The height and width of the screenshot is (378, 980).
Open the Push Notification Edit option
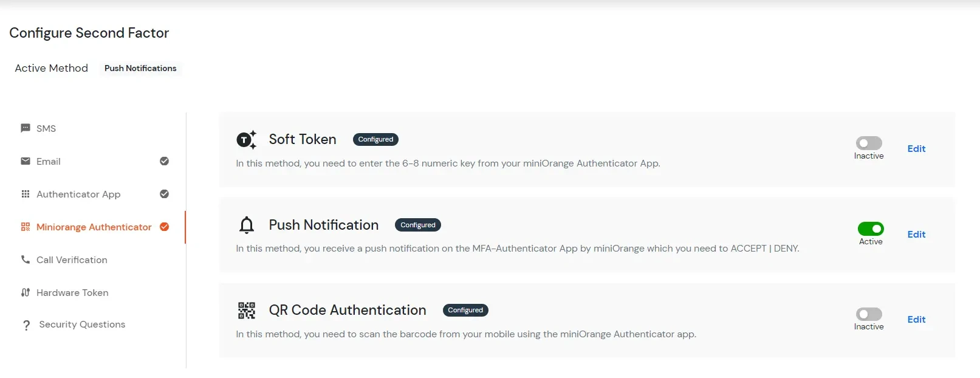tap(916, 234)
